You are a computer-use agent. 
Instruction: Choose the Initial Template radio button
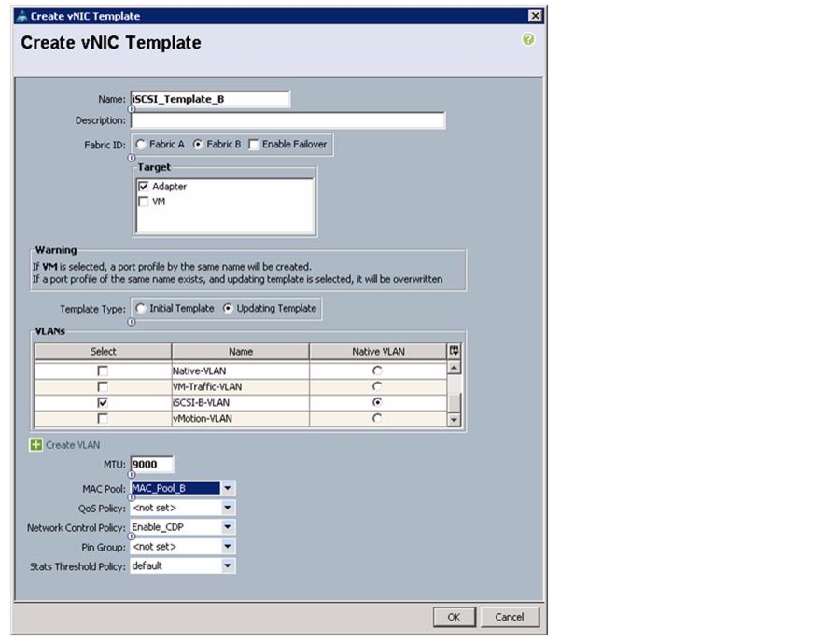click(x=141, y=309)
